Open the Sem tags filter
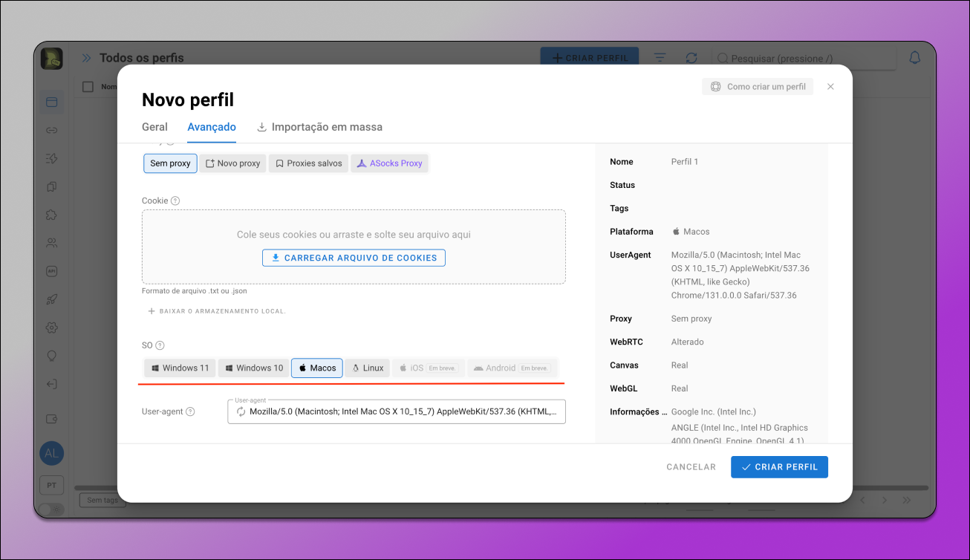Viewport: 970px width, 560px height. point(102,501)
